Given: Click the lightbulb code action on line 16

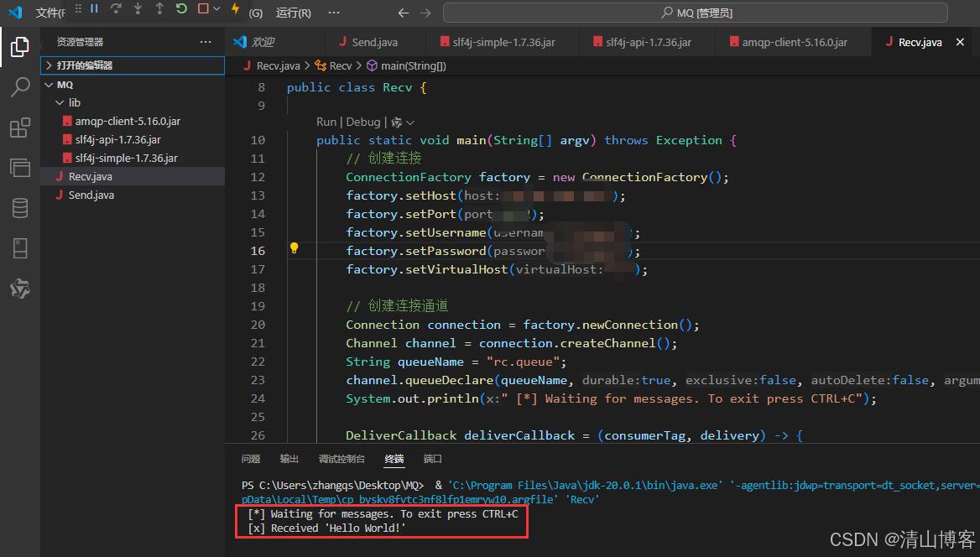Looking at the screenshot, I should 295,248.
